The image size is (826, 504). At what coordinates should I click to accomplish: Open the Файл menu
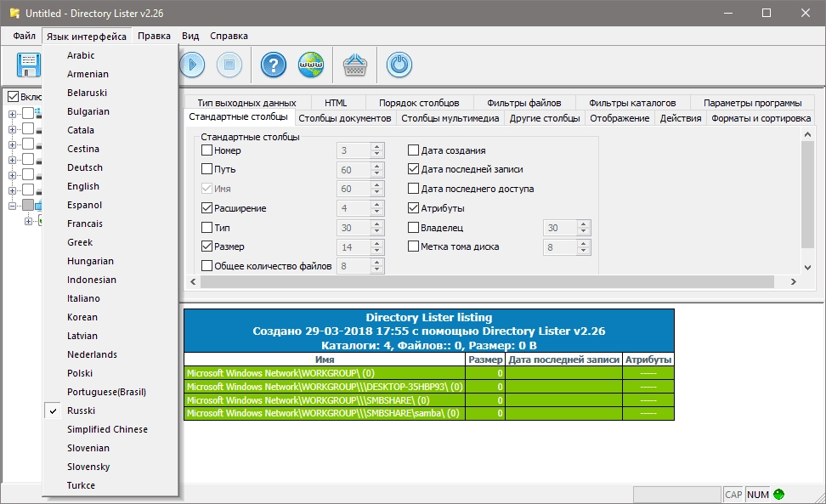click(x=25, y=36)
